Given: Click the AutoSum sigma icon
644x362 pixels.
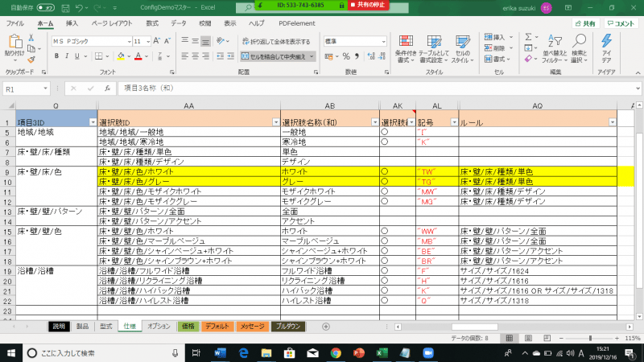Looking at the screenshot, I should tap(528, 37).
